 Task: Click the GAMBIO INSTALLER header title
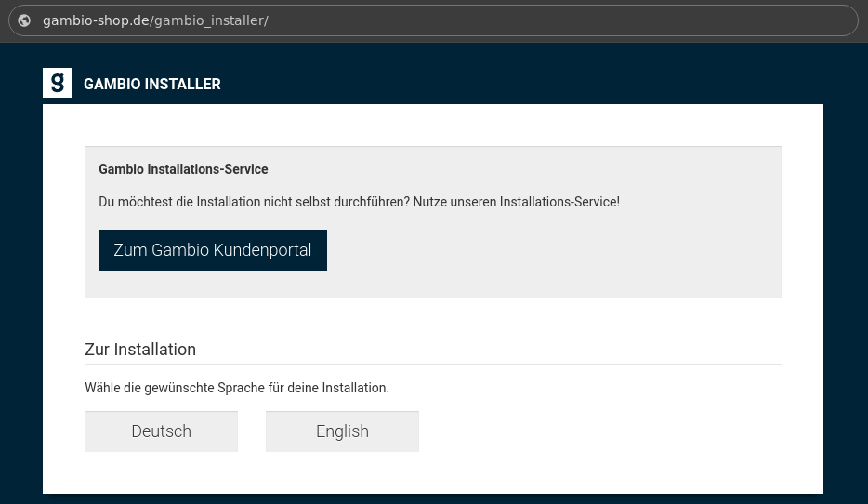pos(152,84)
